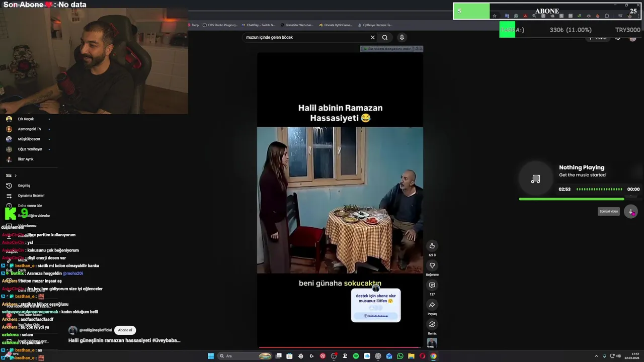644x362 pixels.
Task: Open the ChatPlay - Twitch bookmark
Action: (x=258, y=25)
